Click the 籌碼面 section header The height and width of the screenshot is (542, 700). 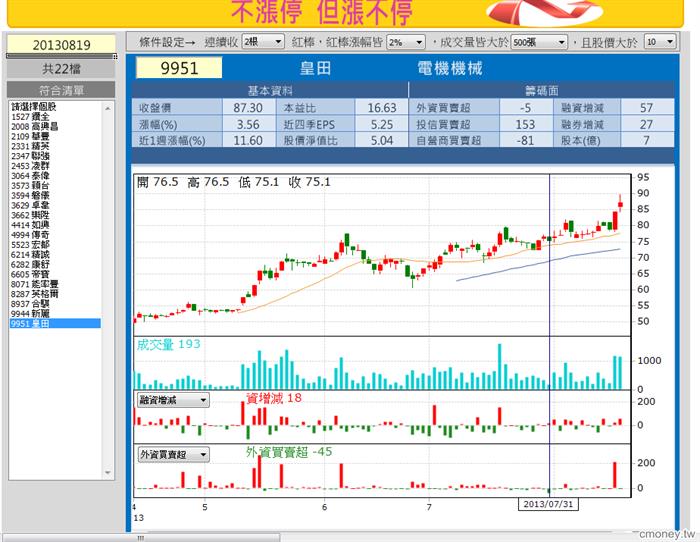coord(542,91)
